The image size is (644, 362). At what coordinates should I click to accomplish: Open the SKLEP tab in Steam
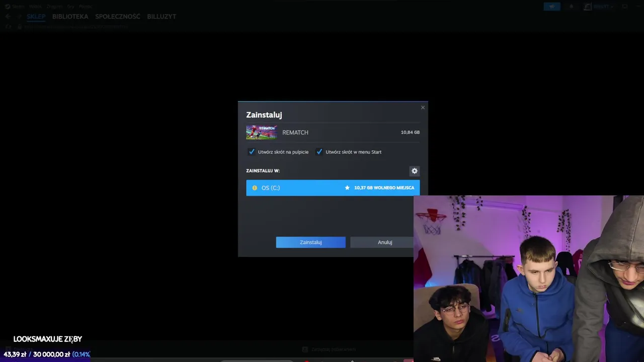coord(36,17)
